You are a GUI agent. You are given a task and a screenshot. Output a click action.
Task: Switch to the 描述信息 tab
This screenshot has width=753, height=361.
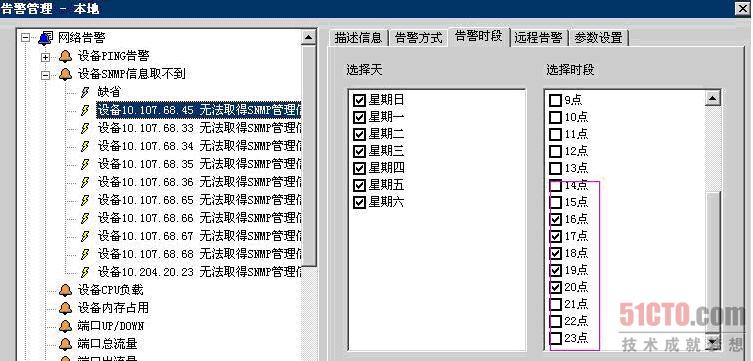point(358,38)
